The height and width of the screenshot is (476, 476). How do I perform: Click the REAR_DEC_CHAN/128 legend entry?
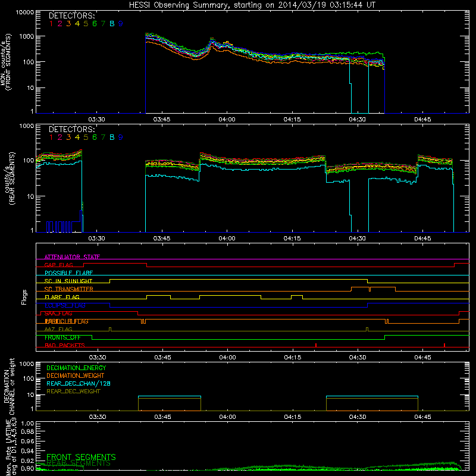(79, 384)
